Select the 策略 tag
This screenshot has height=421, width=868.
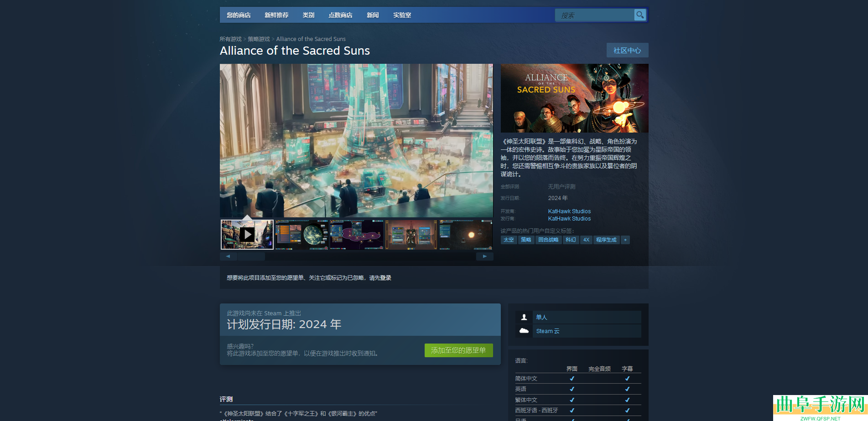pyautogui.click(x=526, y=240)
